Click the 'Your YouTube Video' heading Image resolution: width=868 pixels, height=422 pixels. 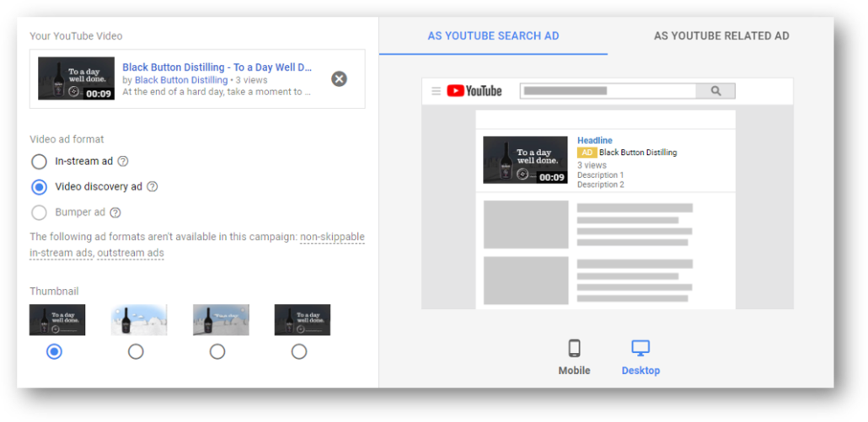[x=76, y=36]
